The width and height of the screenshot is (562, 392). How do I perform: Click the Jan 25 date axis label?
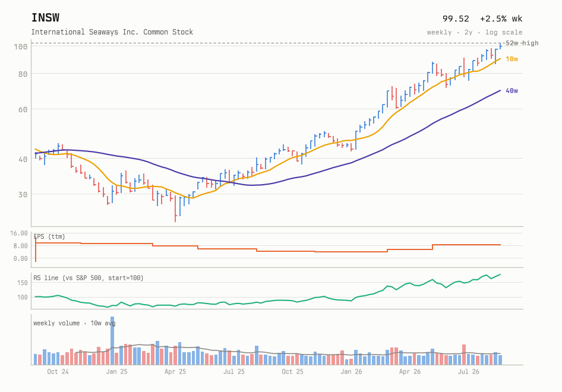[x=116, y=372]
